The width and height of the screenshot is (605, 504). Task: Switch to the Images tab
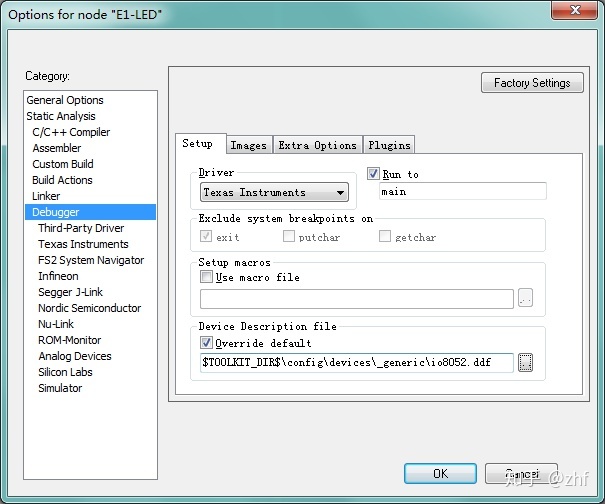pos(249,145)
